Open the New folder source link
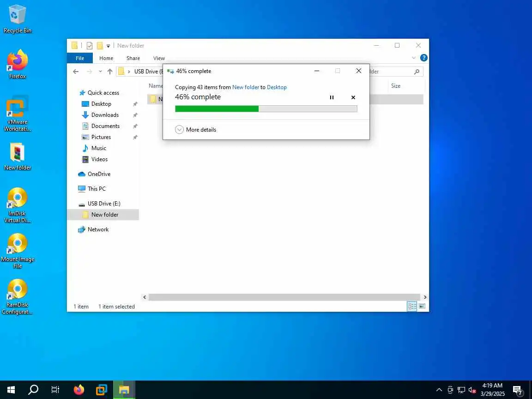This screenshot has height=399, width=532. pyautogui.click(x=245, y=87)
